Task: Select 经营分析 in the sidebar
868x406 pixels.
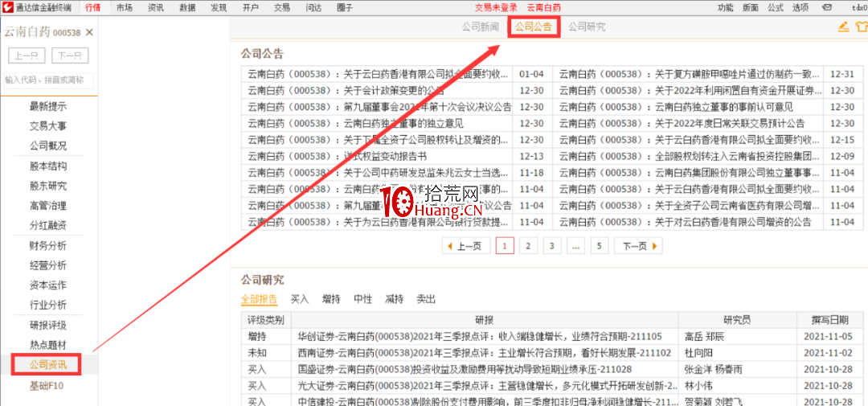Action: point(48,265)
